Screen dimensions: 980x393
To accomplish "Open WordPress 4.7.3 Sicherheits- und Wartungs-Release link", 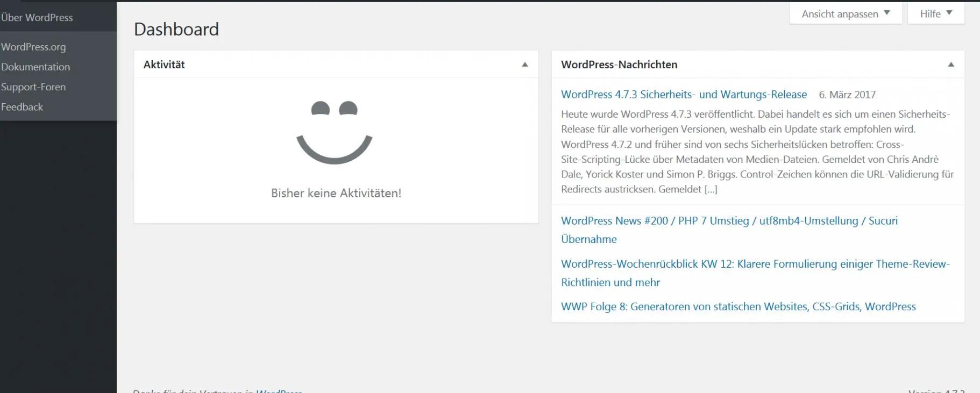I will pos(684,94).
